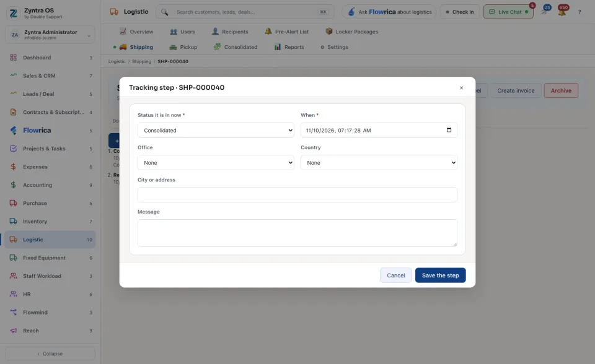Open Flowrica sidebar icon
Viewport: 595px width, 364px height.
13,131
